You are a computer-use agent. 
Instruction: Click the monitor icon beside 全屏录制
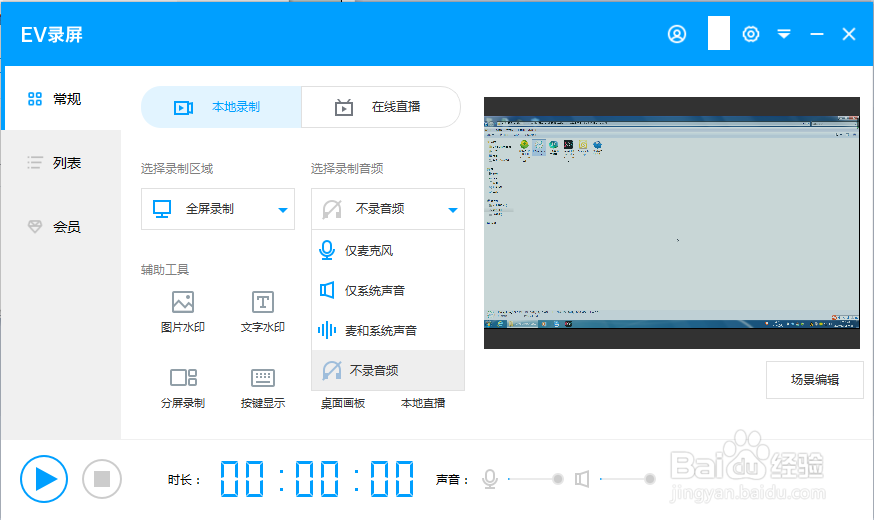click(162, 209)
